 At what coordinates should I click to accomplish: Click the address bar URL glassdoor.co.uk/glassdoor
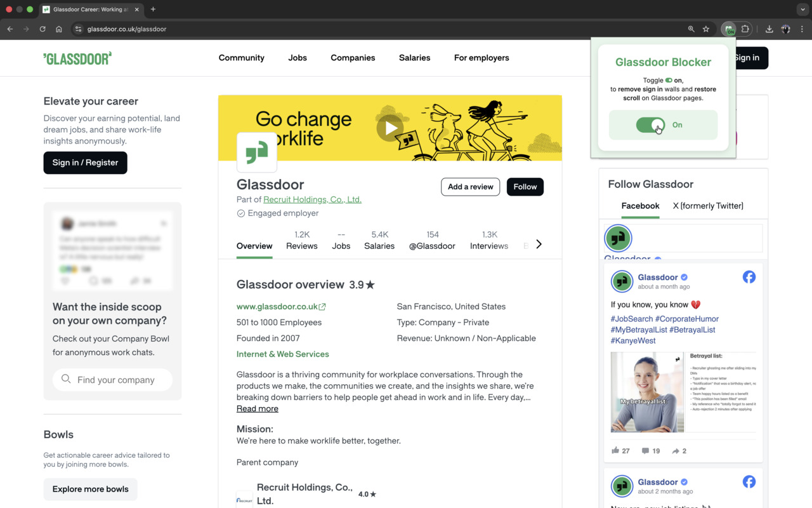pyautogui.click(x=127, y=29)
